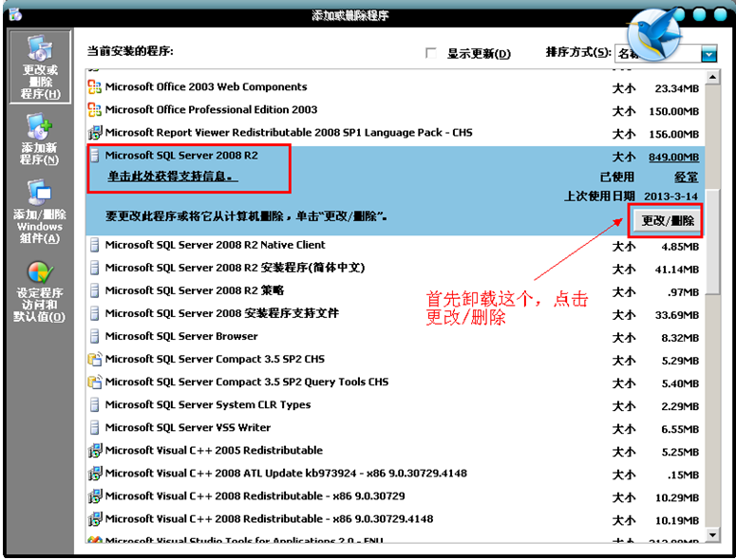Click Microsoft SQL Server Browser icon

(94, 336)
